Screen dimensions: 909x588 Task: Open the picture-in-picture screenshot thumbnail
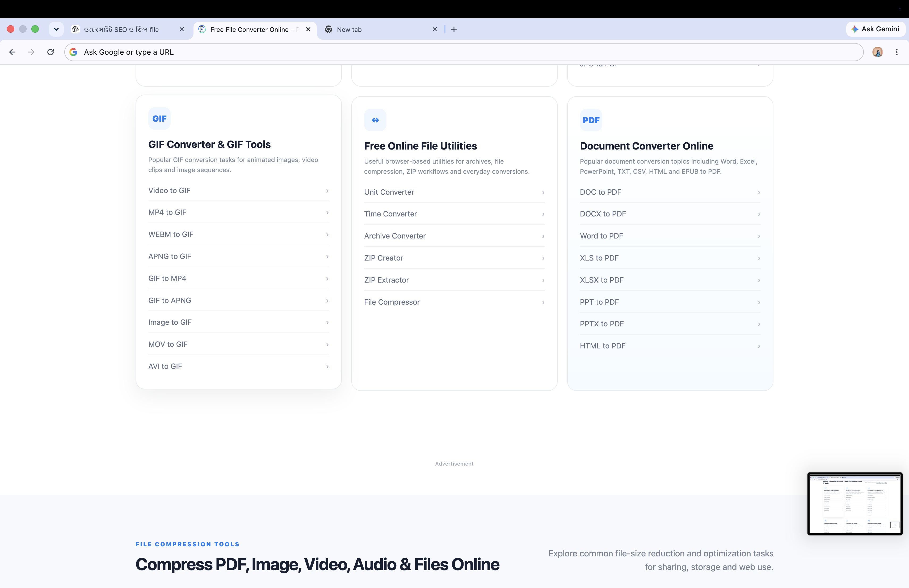click(x=855, y=504)
